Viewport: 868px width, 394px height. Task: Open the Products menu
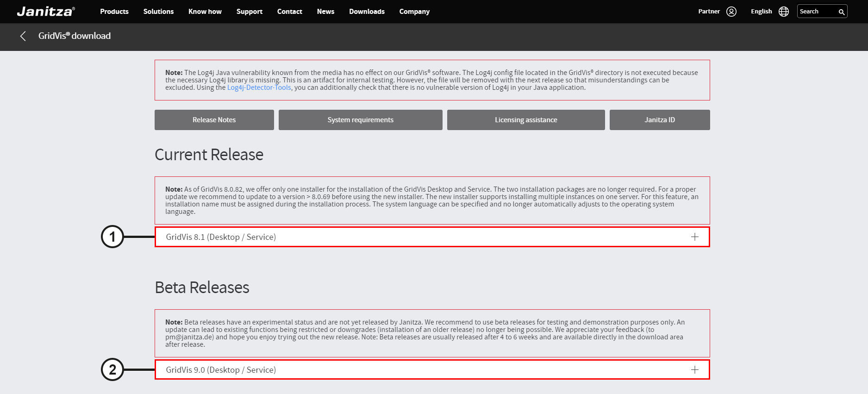tap(114, 12)
